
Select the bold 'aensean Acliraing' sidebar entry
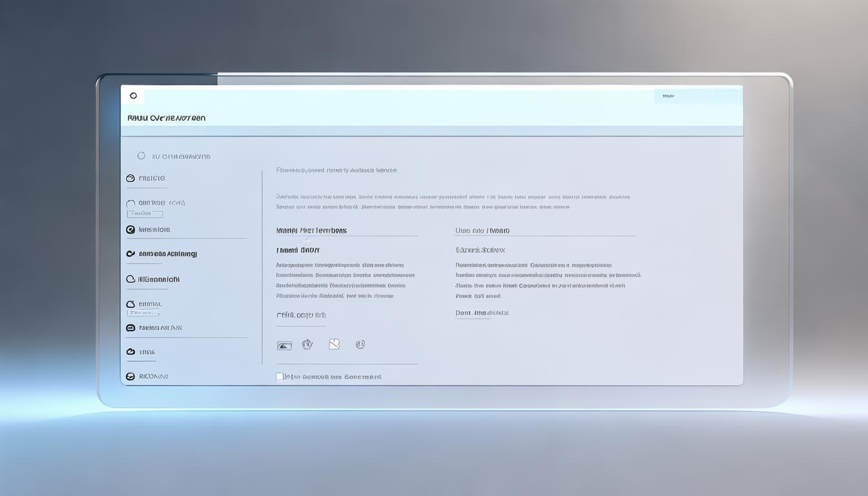click(167, 254)
